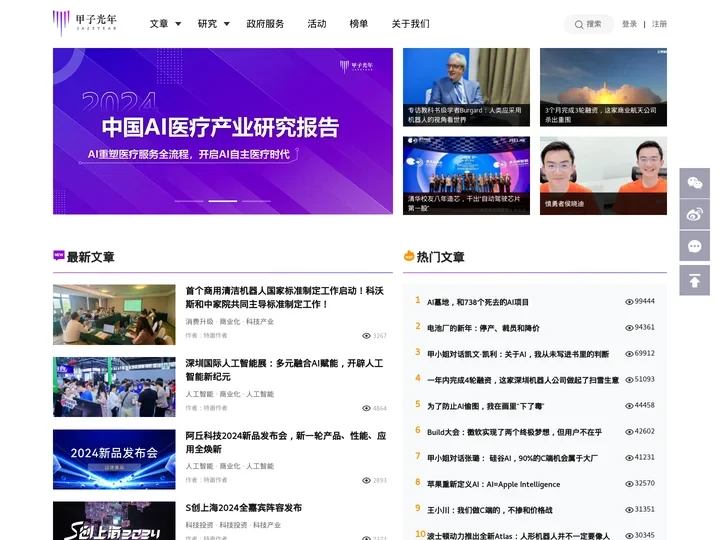The height and width of the screenshot is (540, 720).
Task: Open hot article 为了防止AI偷图
Action: point(485,406)
